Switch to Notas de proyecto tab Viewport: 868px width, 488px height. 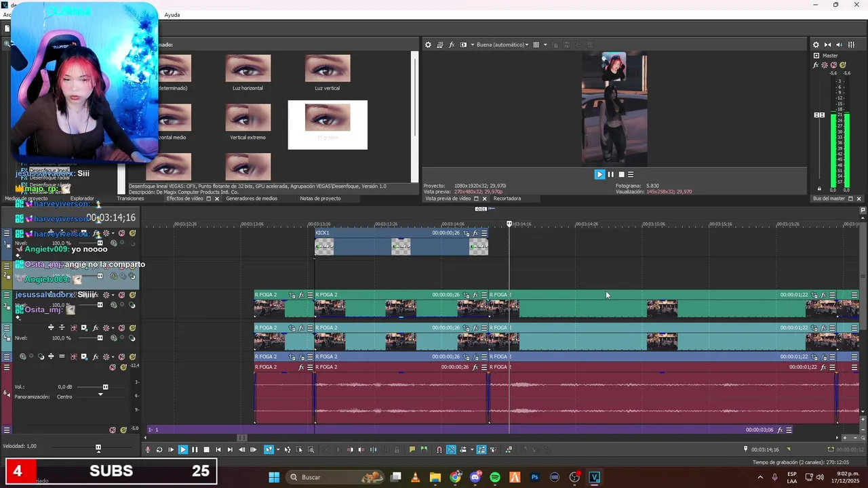[320, 199]
